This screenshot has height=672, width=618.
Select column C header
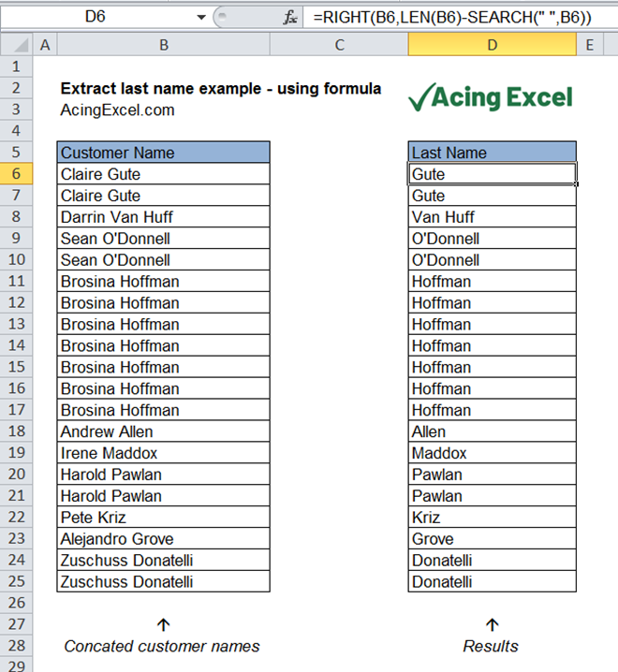pyautogui.click(x=339, y=45)
